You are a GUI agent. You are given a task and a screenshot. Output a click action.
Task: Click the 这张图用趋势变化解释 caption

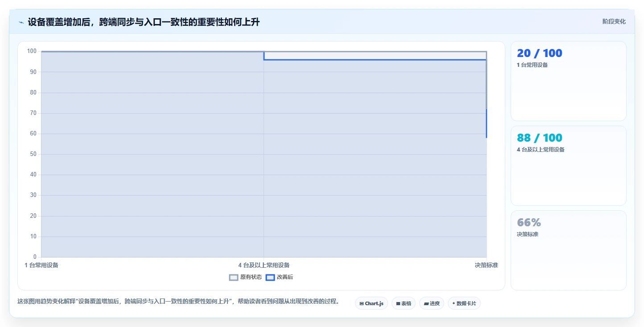click(x=178, y=302)
